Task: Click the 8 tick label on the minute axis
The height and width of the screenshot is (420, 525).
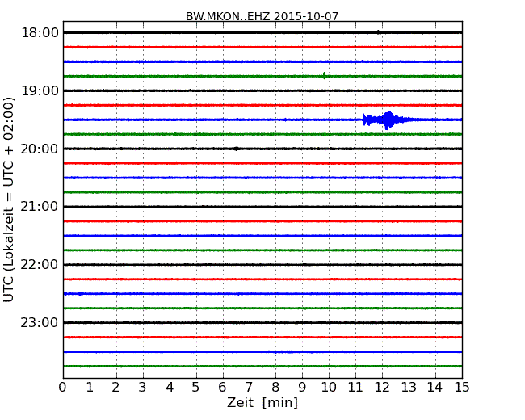Action: tap(275, 388)
